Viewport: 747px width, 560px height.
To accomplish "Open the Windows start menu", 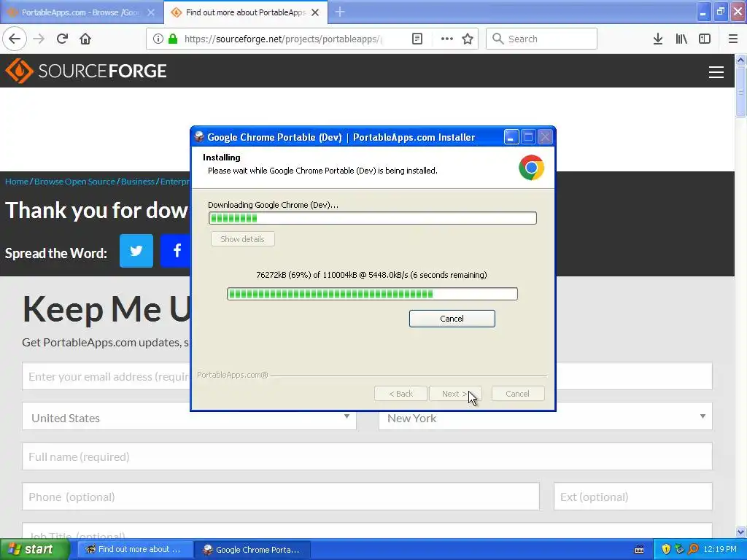I will tap(34, 550).
